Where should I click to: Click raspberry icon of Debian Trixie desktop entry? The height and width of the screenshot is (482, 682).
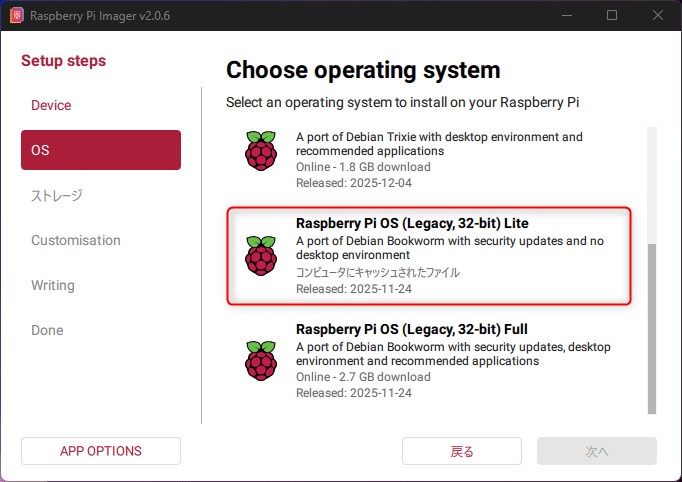click(x=260, y=149)
